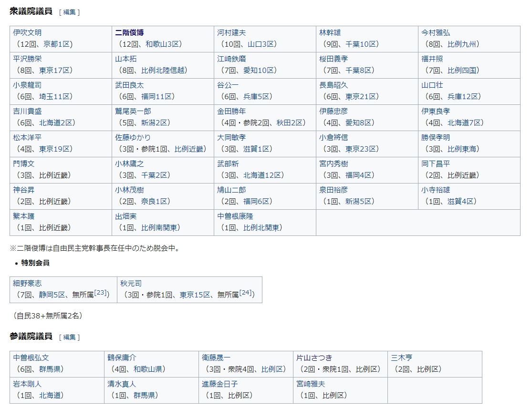Open 谷公一 article link
Viewport: 532px width, 408px height.
tap(228, 85)
